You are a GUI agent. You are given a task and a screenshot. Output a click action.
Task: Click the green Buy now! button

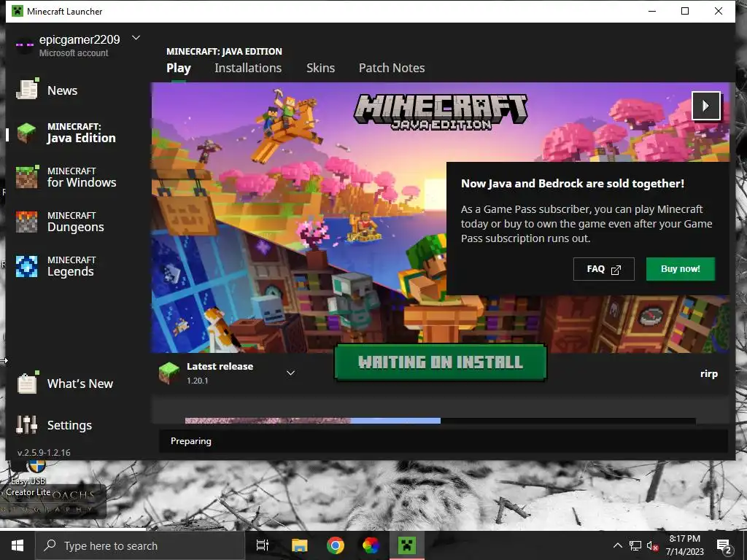(681, 269)
